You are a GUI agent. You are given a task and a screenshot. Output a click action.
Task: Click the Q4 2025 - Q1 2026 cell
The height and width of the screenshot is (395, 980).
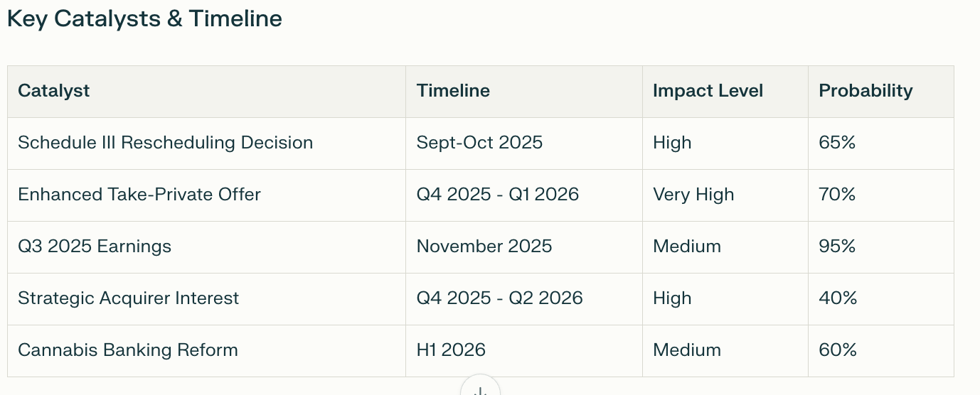coord(498,195)
